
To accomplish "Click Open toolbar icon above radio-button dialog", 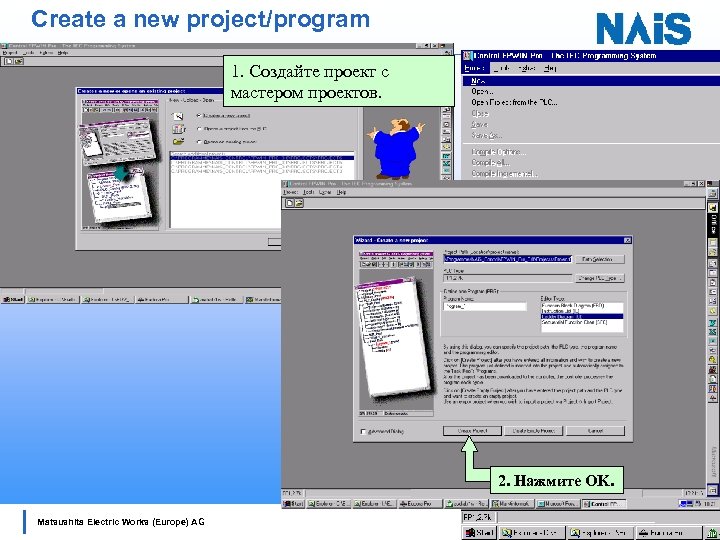I will point(18,61).
